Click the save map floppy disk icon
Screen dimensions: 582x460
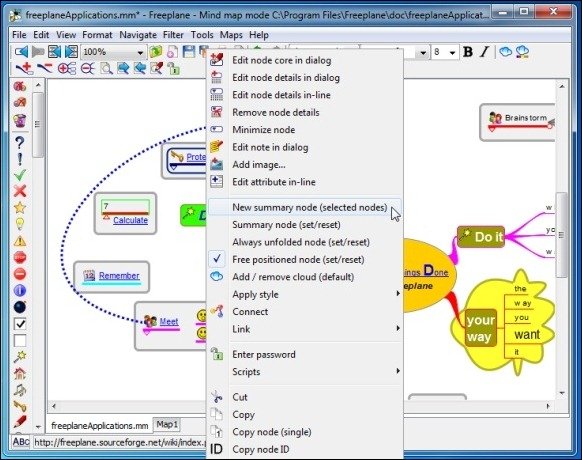coord(189,52)
